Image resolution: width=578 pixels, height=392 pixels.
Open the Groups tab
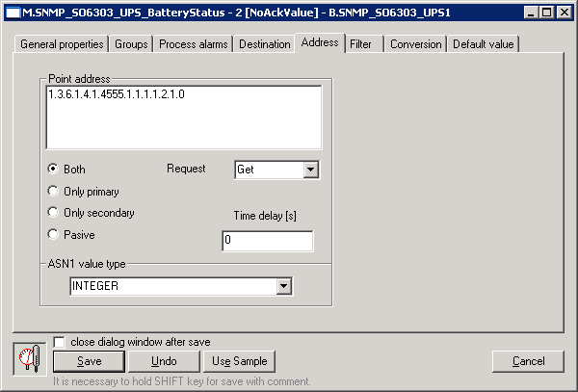[131, 44]
